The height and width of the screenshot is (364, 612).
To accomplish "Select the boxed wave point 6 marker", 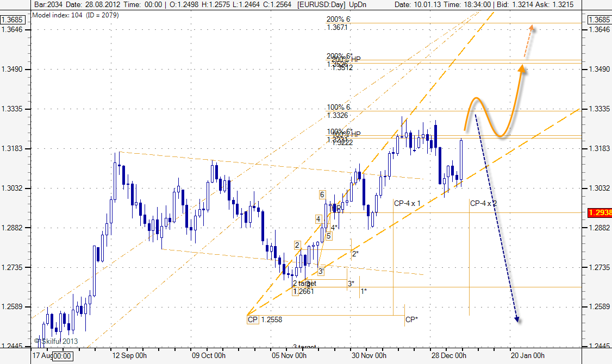I will pyautogui.click(x=322, y=194).
